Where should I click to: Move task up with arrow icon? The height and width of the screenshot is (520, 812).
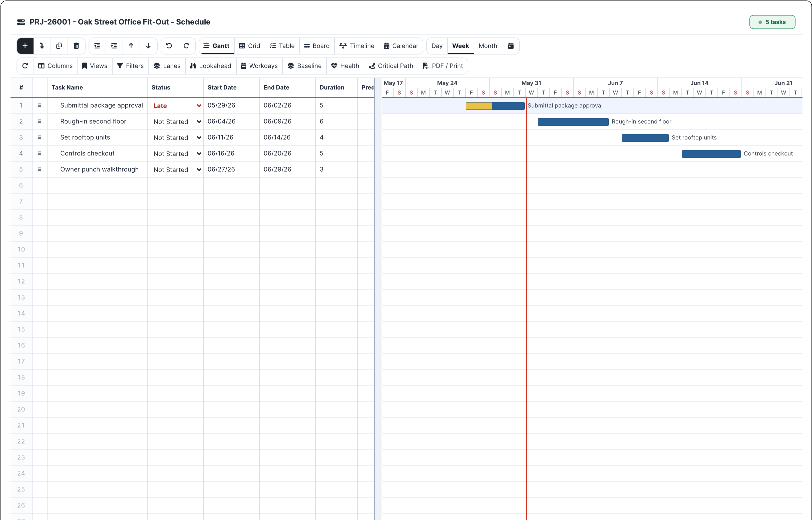pos(131,46)
